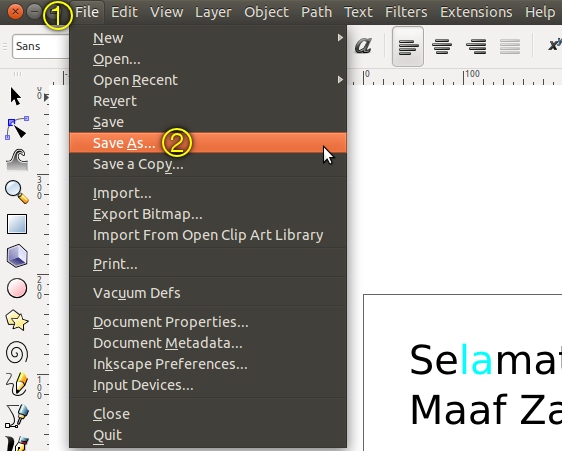This screenshot has height=451, width=562.
Task: Open the Object menu
Action: [266, 13]
